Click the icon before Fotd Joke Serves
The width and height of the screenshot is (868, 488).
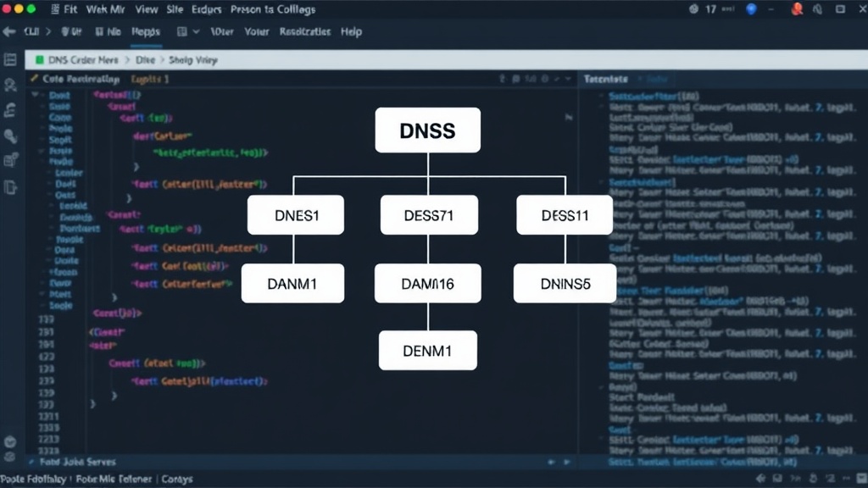[x=31, y=462]
